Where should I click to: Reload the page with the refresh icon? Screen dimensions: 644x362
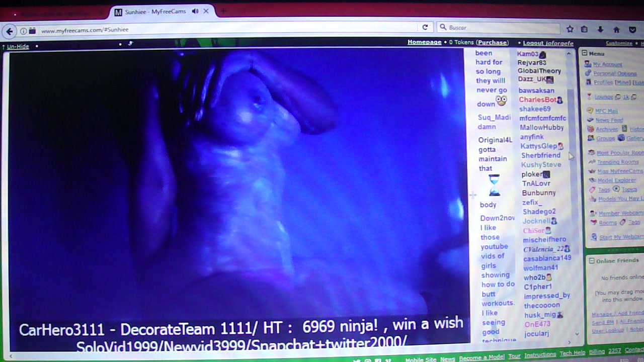pyautogui.click(x=425, y=28)
